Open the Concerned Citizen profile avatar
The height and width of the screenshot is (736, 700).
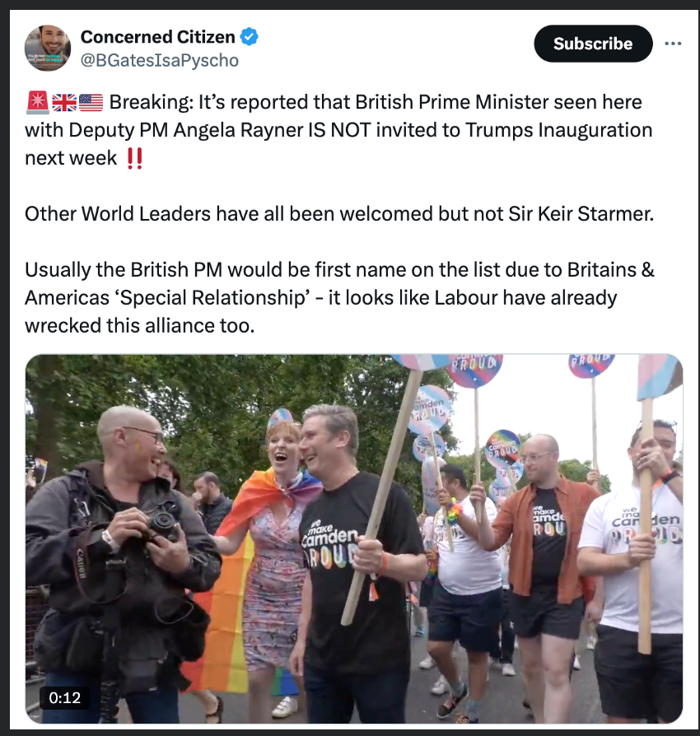point(48,48)
